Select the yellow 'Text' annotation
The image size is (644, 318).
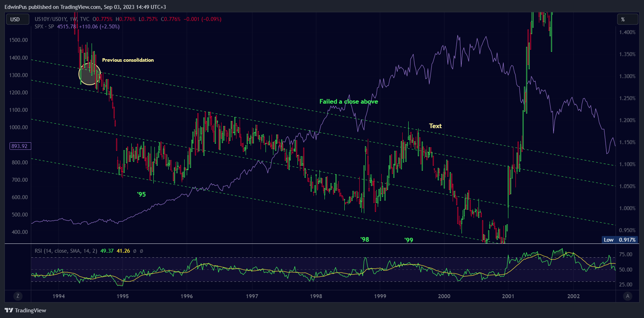tap(435, 126)
